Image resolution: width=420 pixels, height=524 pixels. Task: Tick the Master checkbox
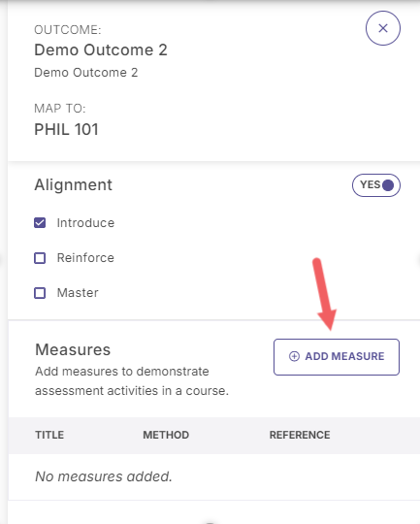tap(40, 293)
